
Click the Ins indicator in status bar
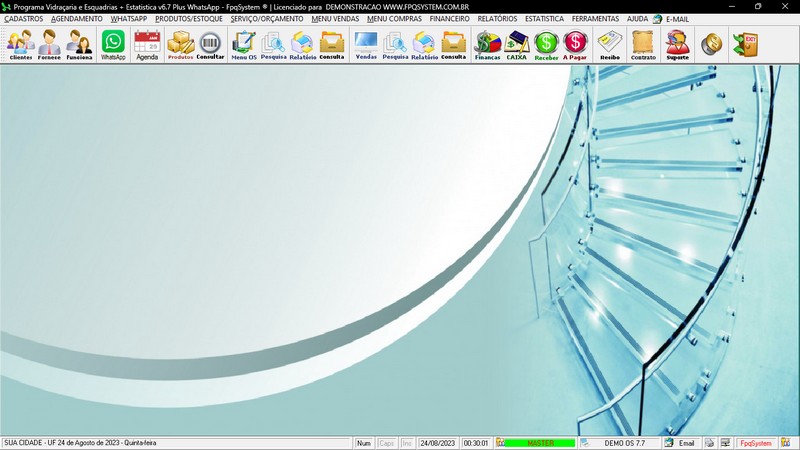[407, 443]
